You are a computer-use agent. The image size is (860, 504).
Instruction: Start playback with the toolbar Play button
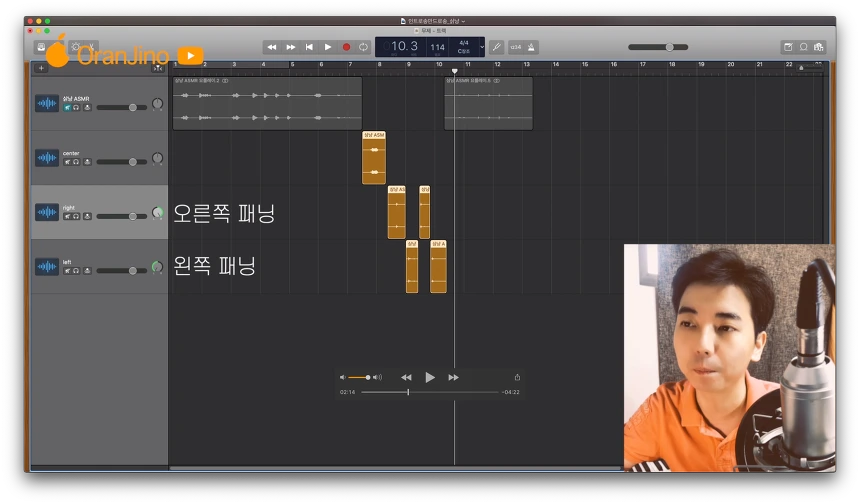click(x=328, y=47)
